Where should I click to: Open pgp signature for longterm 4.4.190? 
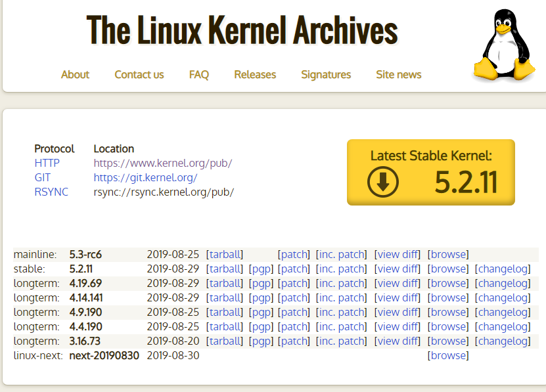(x=261, y=327)
